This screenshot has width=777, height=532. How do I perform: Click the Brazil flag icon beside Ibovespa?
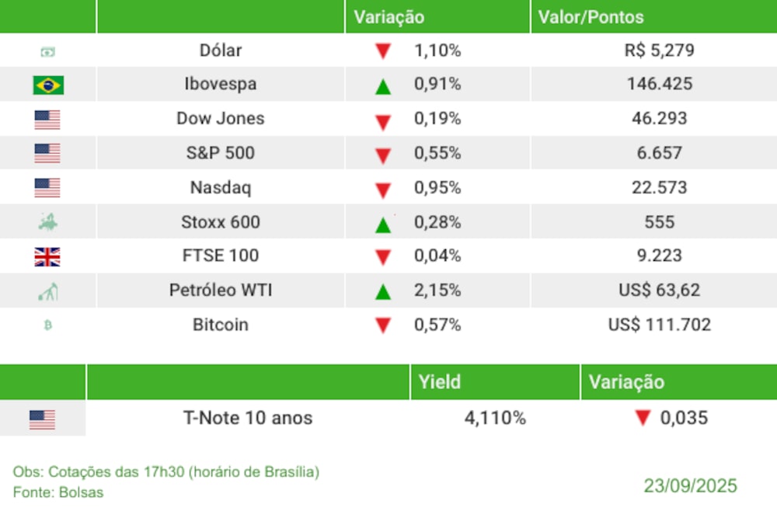click(48, 85)
